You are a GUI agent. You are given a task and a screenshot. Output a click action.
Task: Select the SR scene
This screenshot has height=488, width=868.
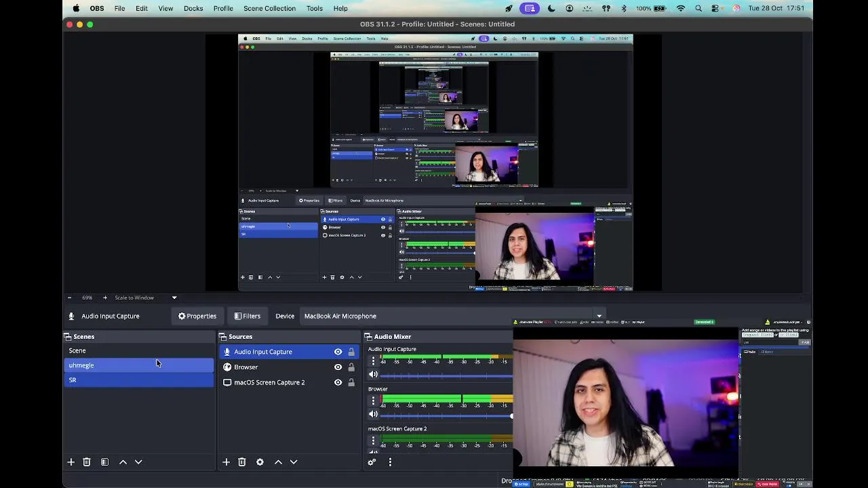pos(139,380)
